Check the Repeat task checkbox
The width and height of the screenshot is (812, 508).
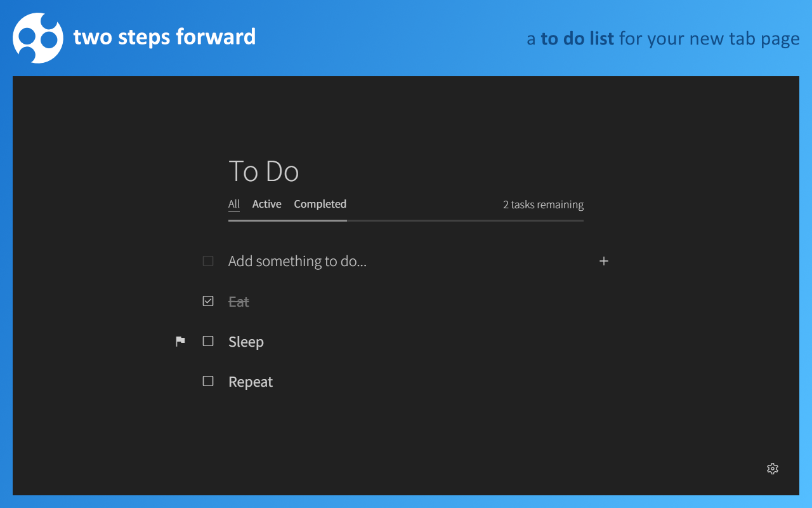tap(207, 380)
